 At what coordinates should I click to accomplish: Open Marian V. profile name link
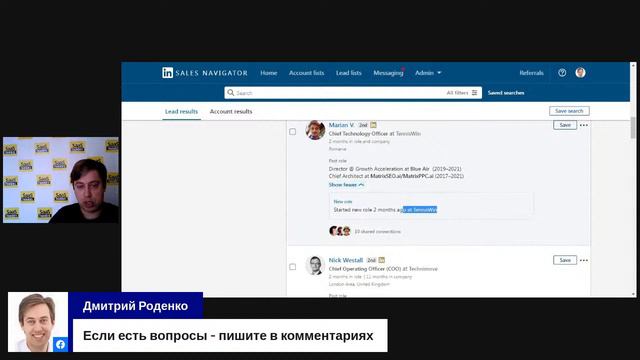point(342,125)
